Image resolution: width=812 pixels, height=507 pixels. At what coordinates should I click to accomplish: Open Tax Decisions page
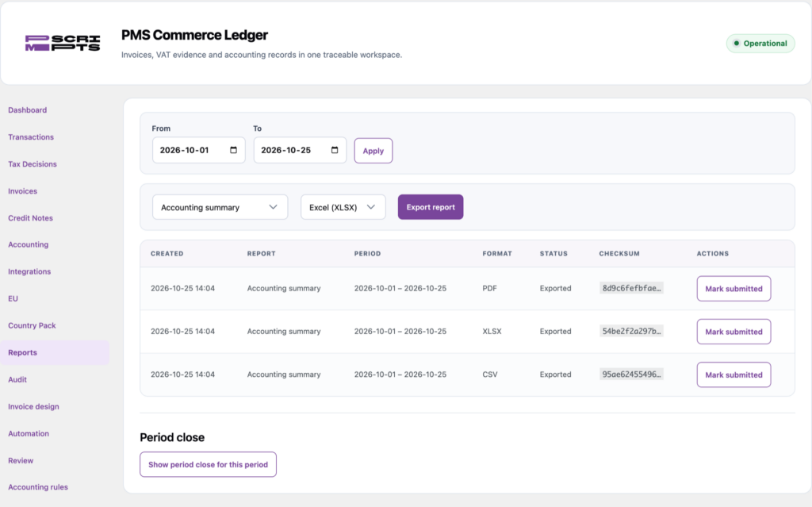(x=33, y=163)
